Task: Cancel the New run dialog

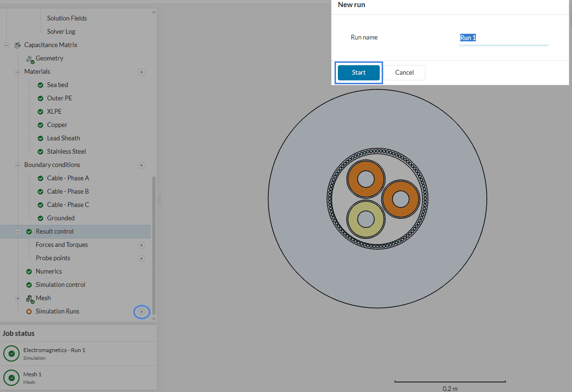Action: pos(404,73)
